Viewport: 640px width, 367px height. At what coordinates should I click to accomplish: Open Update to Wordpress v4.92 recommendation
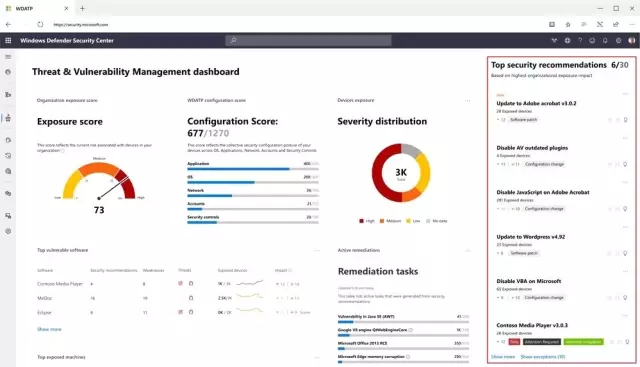click(531, 237)
